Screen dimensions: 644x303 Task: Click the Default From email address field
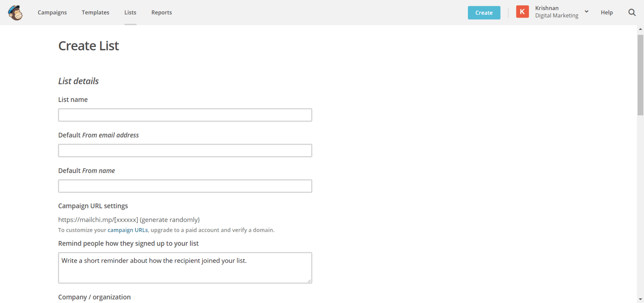[x=185, y=150]
